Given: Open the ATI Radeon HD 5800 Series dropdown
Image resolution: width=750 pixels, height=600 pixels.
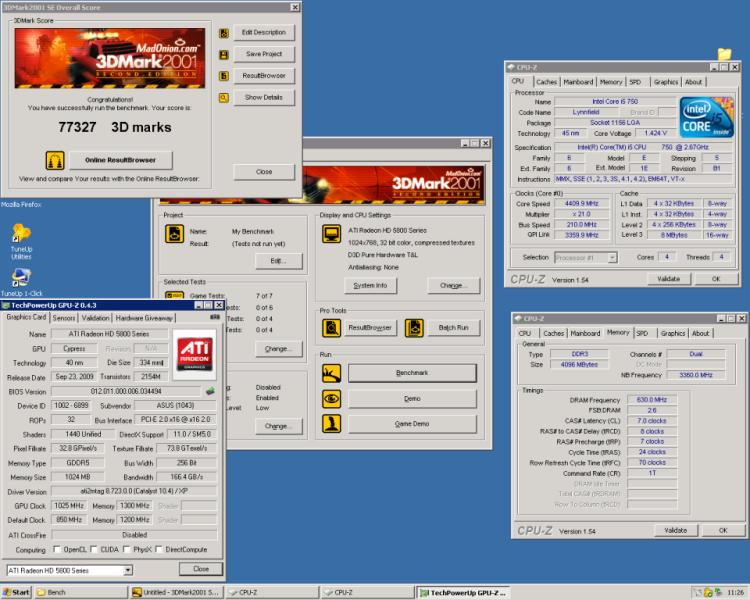Looking at the screenshot, I should (x=128, y=570).
